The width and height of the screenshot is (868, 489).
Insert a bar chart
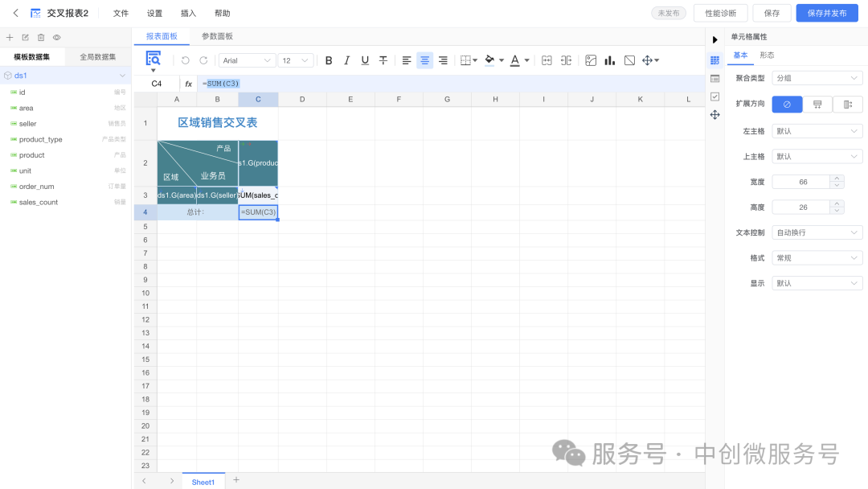tap(609, 60)
